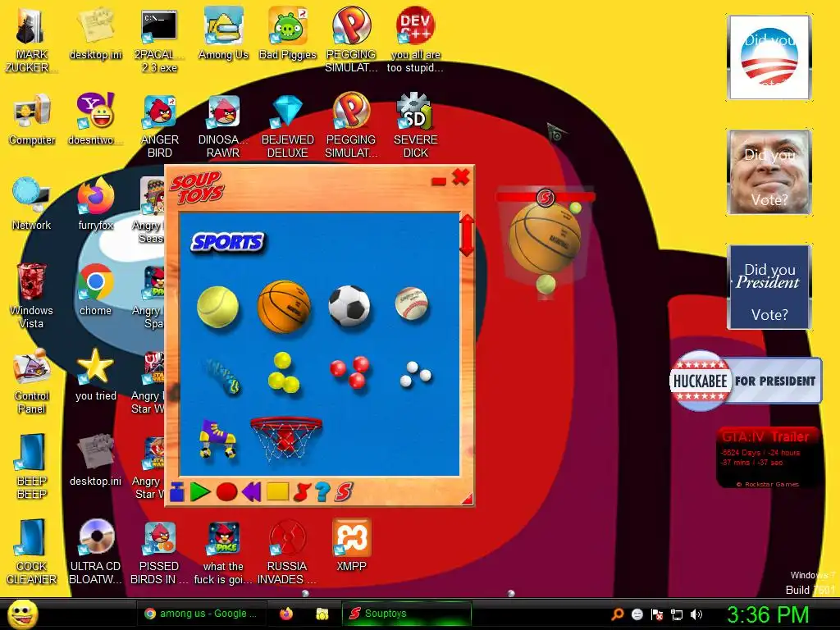Open Control Panel from the desktop

(32, 381)
